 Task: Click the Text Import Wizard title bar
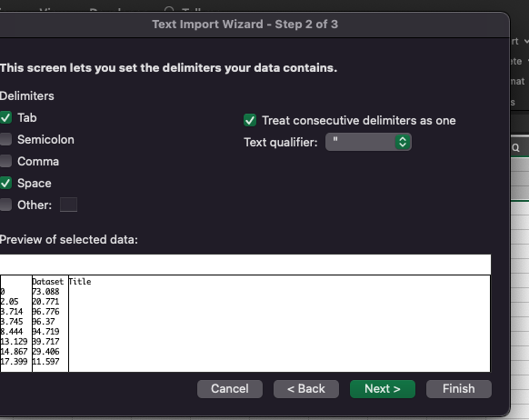point(245,25)
